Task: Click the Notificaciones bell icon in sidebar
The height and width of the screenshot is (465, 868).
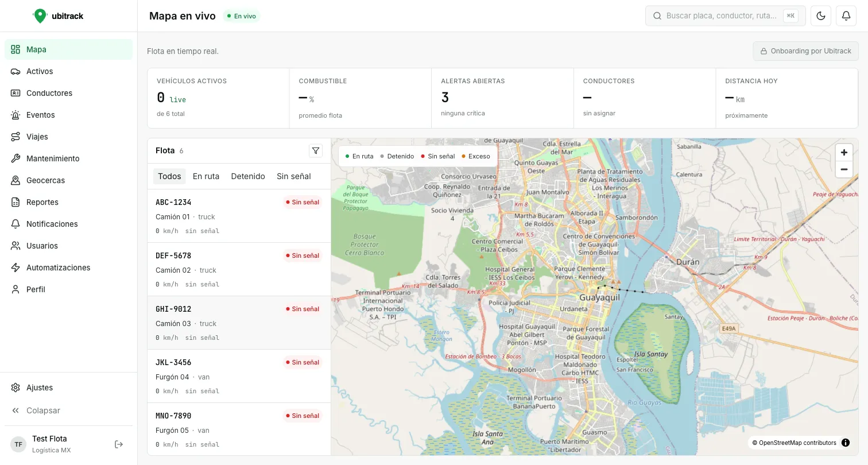Action: 15,224
